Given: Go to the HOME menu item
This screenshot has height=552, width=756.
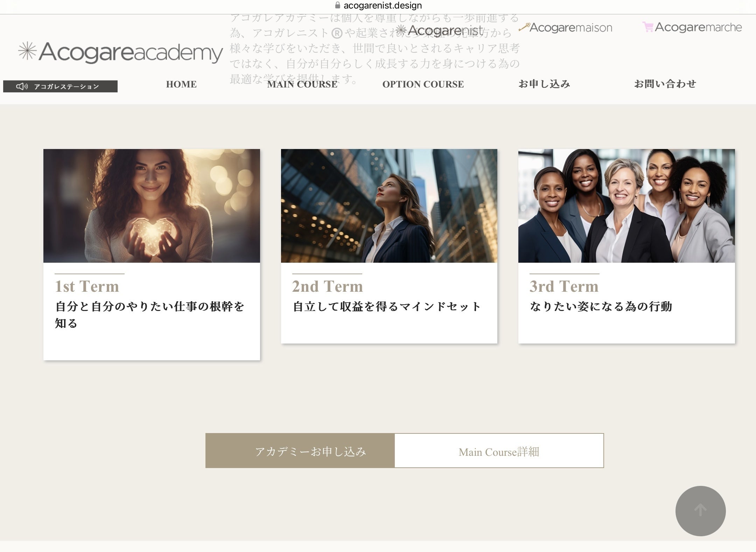Looking at the screenshot, I should click(x=181, y=84).
